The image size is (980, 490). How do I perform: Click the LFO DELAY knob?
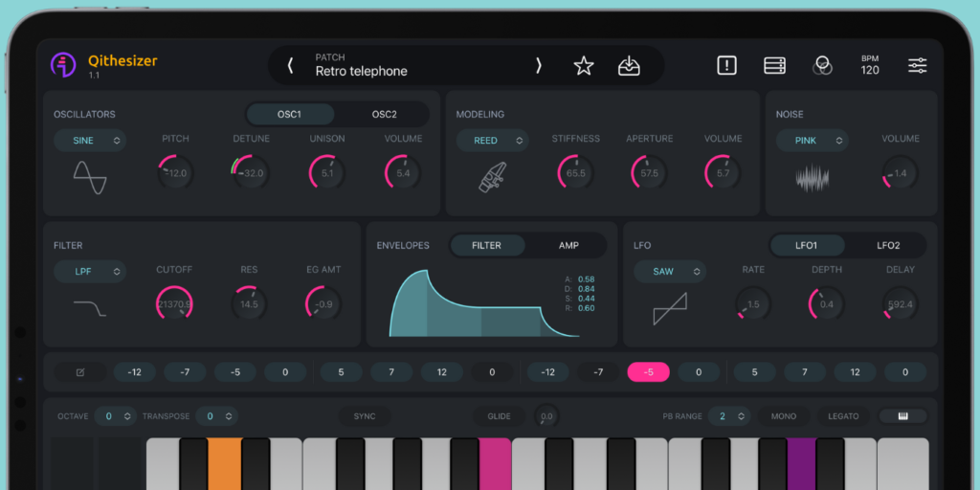(901, 303)
